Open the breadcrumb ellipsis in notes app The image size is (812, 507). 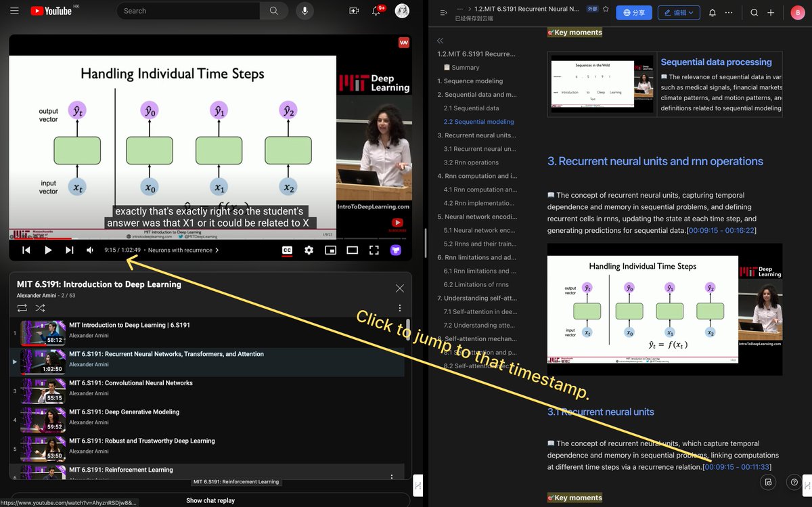pos(461,9)
